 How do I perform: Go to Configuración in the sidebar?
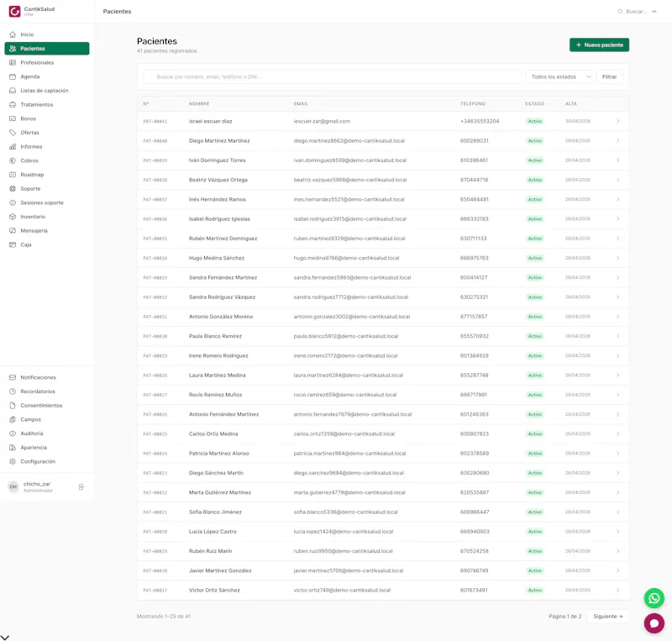[x=47, y=461]
